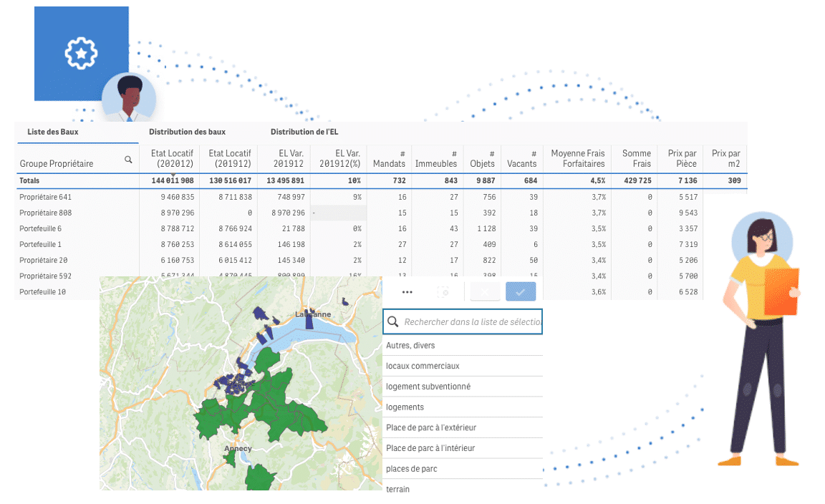Click search icon in Groupe Propriétaire column
The width and height of the screenshot is (825, 504).
click(x=128, y=160)
